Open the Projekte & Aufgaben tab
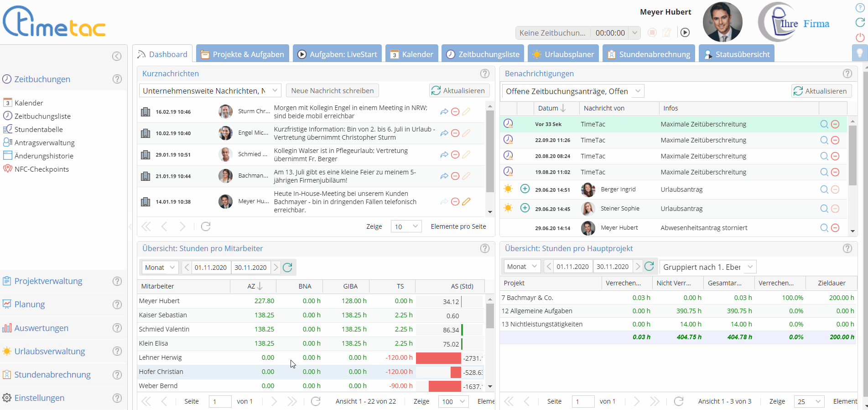 point(243,54)
